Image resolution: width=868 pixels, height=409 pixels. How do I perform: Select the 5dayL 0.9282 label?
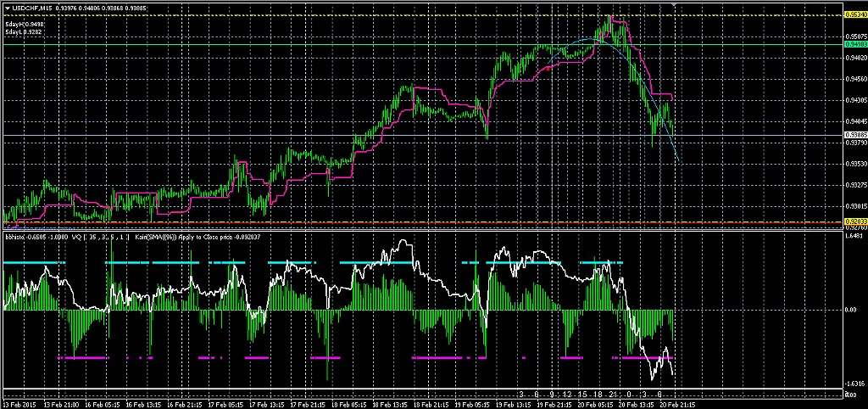25,32
